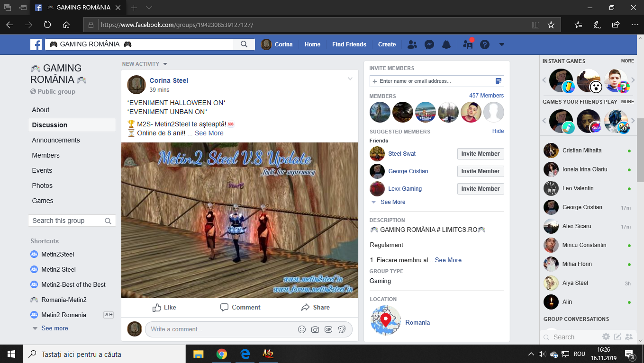Attach a photo to comment
This screenshot has width=644, height=363.
click(315, 329)
